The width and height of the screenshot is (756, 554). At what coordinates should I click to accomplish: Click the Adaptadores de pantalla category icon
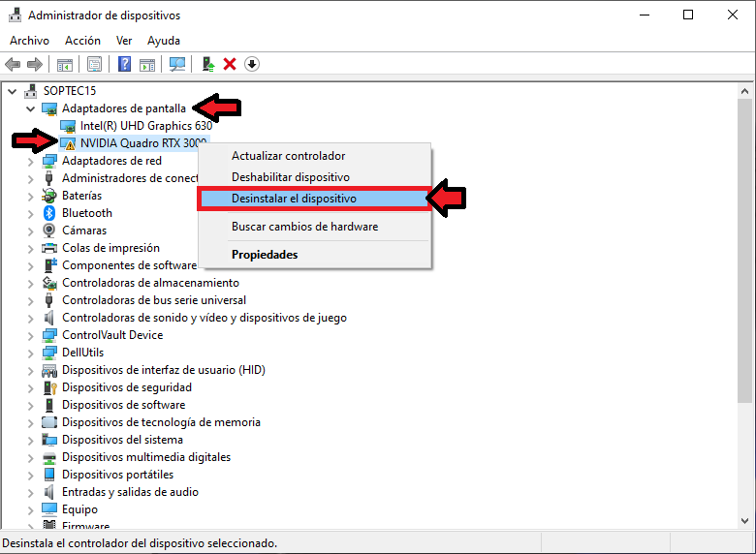(49, 108)
